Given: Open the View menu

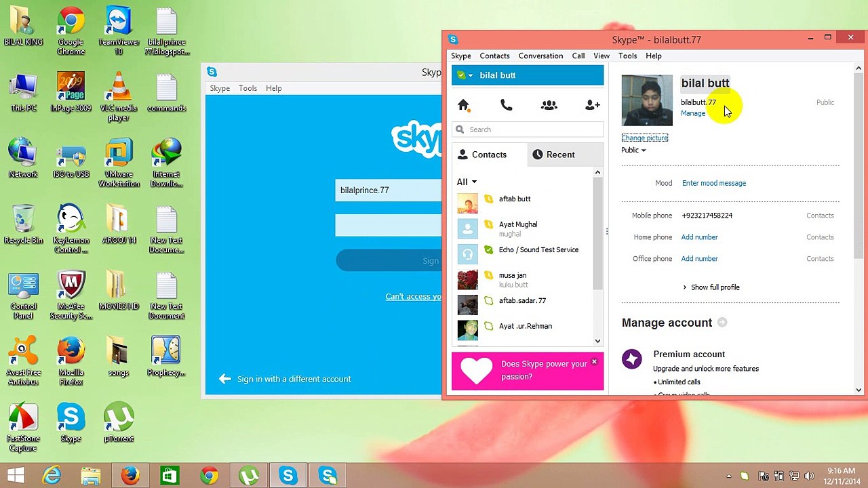Looking at the screenshot, I should (x=601, y=56).
